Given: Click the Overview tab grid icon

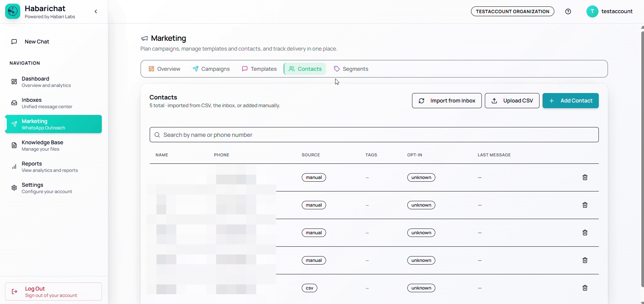Looking at the screenshot, I should click(x=151, y=69).
